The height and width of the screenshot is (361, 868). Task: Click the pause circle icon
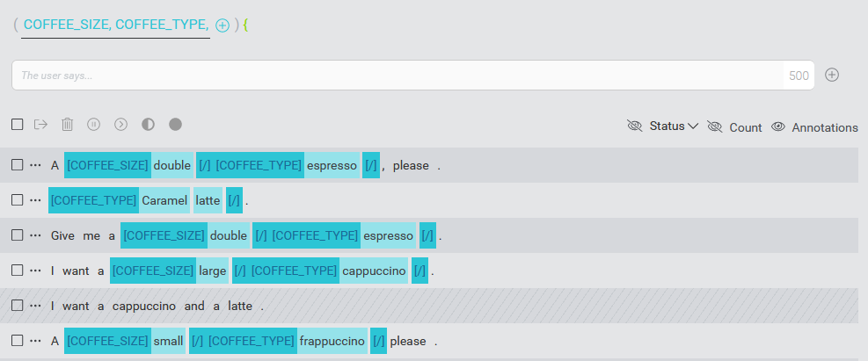click(94, 125)
